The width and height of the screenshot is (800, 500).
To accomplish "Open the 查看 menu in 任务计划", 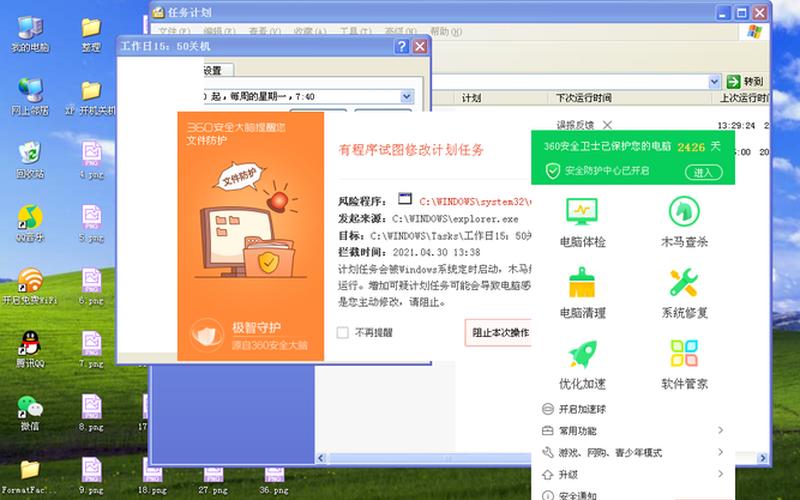I will coord(264,32).
